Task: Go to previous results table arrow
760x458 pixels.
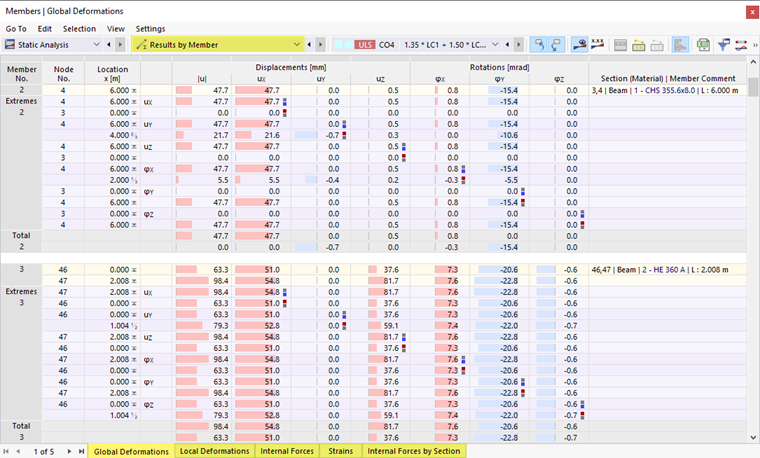Action: 309,45
